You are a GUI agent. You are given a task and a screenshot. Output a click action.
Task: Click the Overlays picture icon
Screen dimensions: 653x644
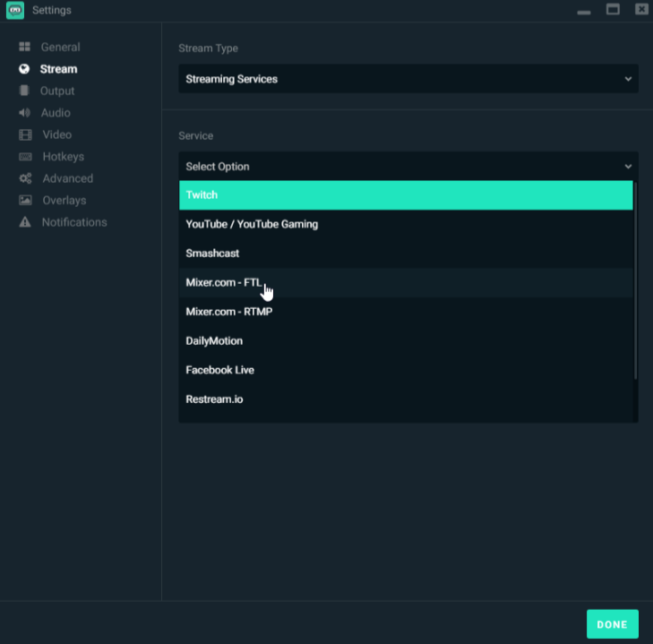(25, 201)
